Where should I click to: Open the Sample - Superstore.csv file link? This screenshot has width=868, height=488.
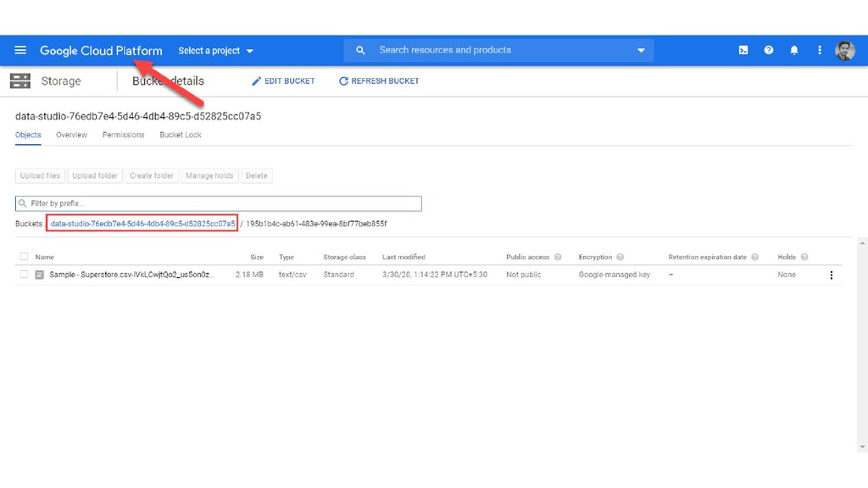pos(131,275)
